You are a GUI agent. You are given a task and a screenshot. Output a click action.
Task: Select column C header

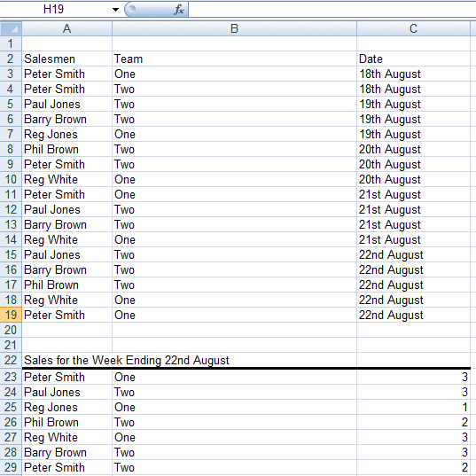click(x=413, y=29)
